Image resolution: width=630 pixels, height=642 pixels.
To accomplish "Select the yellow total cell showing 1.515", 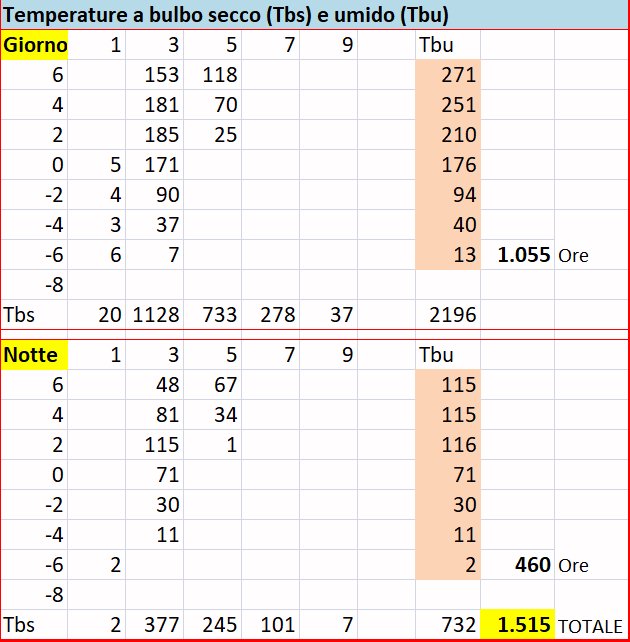I will click(x=517, y=625).
